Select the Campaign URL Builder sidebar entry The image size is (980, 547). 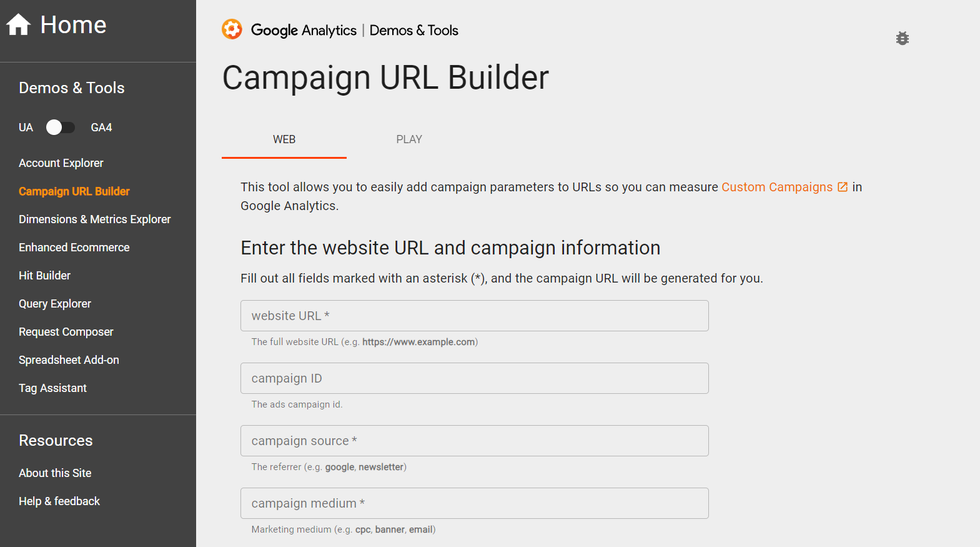click(74, 191)
